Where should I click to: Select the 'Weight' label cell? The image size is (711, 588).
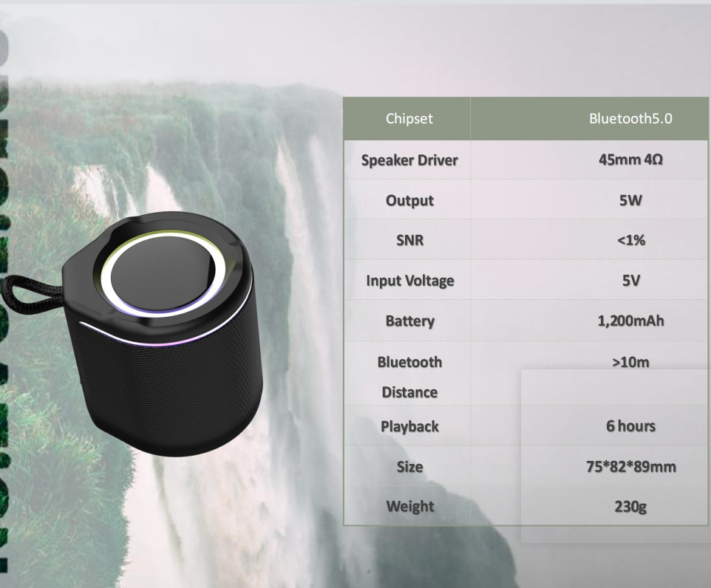pos(409,506)
